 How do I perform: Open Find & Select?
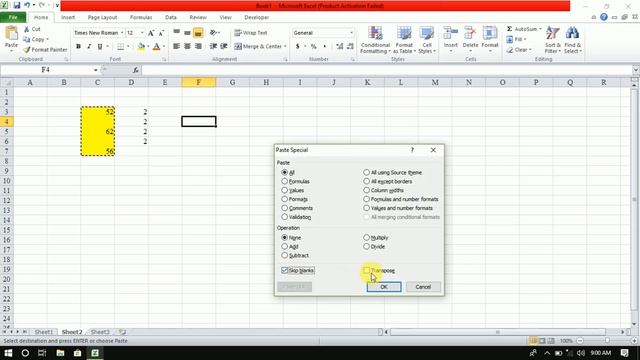573,40
